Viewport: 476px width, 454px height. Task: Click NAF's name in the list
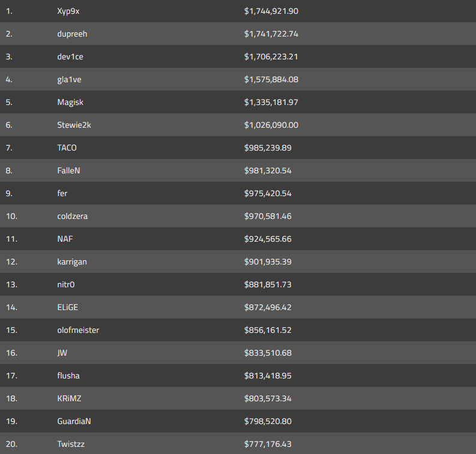[65, 239]
